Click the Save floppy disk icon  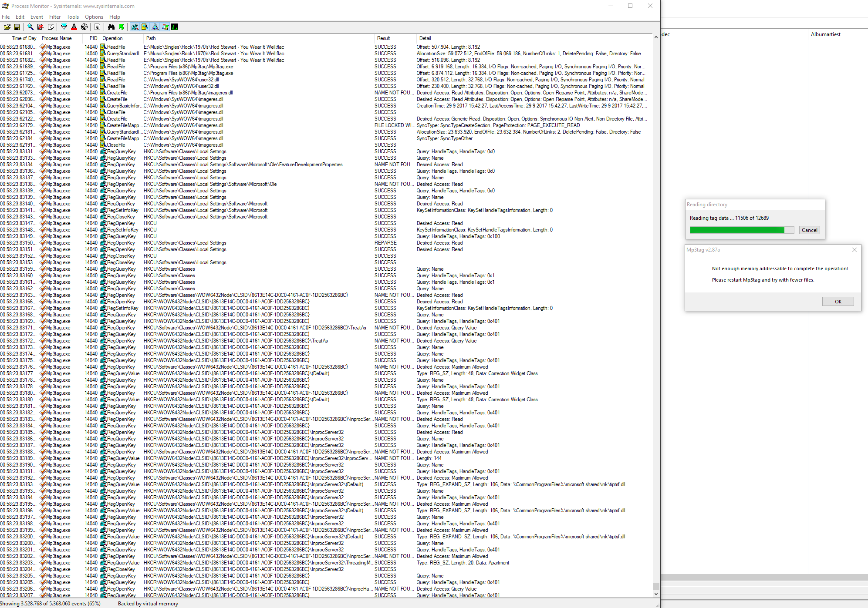pos(17,27)
